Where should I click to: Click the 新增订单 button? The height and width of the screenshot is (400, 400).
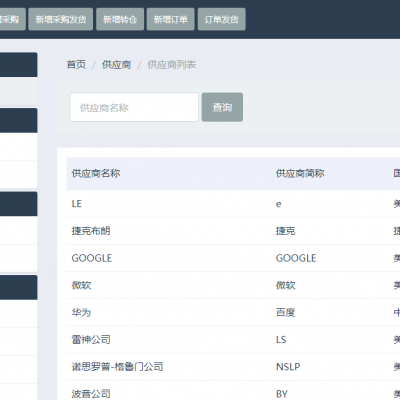click(x=171, y=19)
